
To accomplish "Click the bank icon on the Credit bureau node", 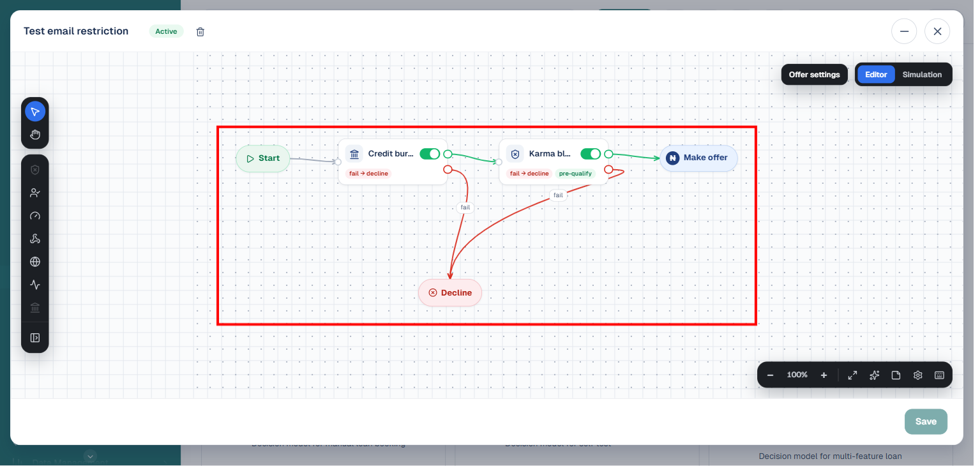I will [x=354, y=154].
